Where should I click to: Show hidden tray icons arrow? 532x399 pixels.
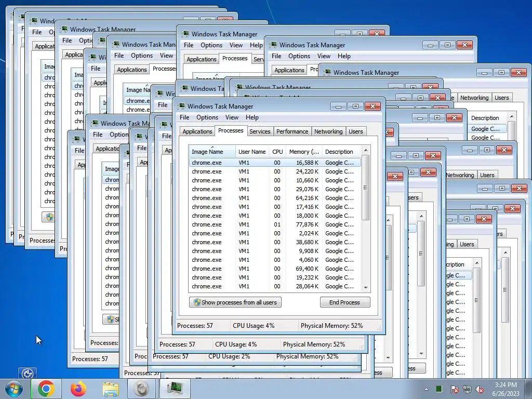[x=426, y=389]
